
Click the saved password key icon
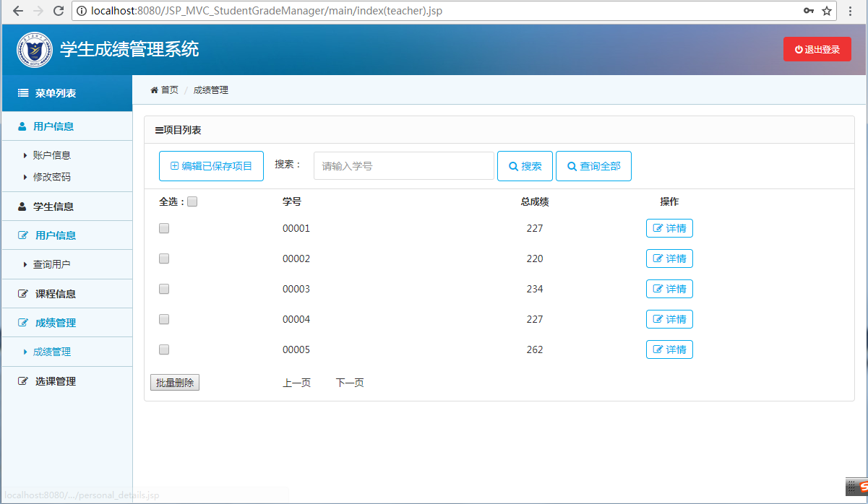809,11
